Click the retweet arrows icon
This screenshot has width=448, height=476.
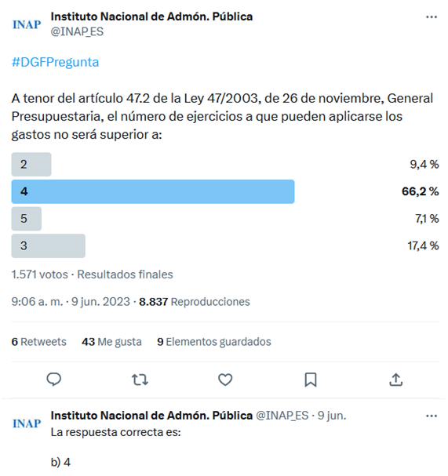140,380
